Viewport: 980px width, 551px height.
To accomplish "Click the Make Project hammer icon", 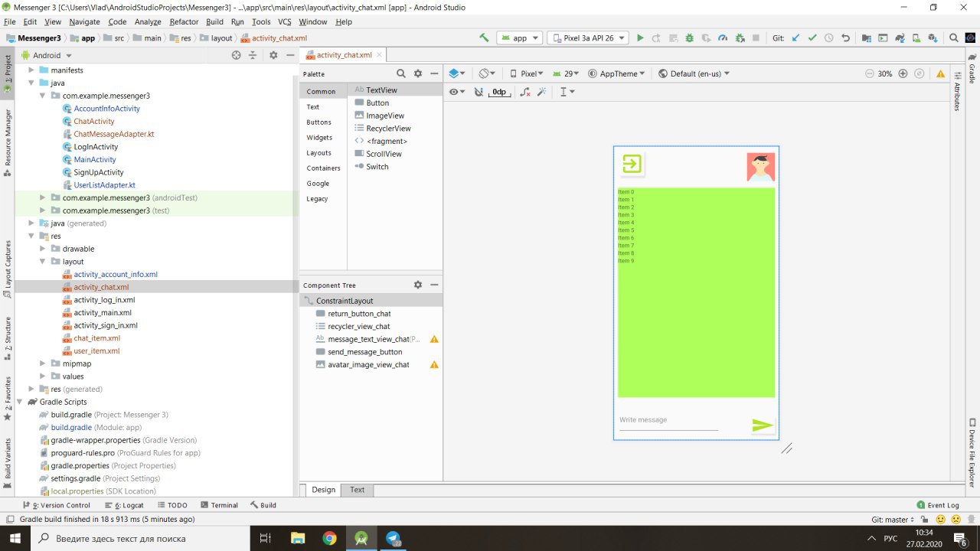I will pos(484,37).
